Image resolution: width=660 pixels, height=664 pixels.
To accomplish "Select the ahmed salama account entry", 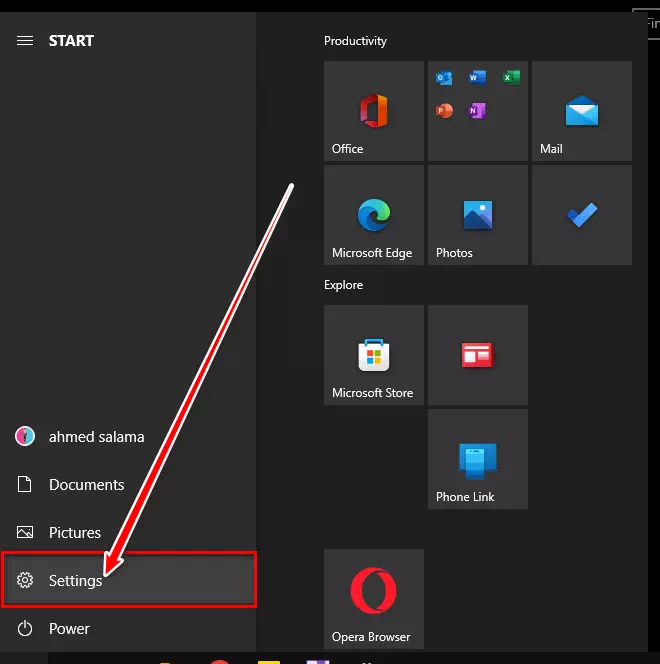I will 128,436.
